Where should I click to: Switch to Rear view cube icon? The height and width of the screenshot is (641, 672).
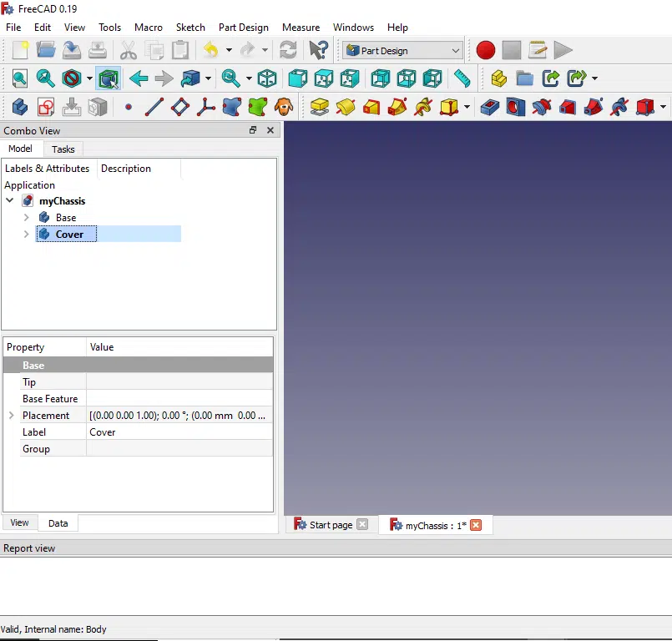(x=380, y=78)
